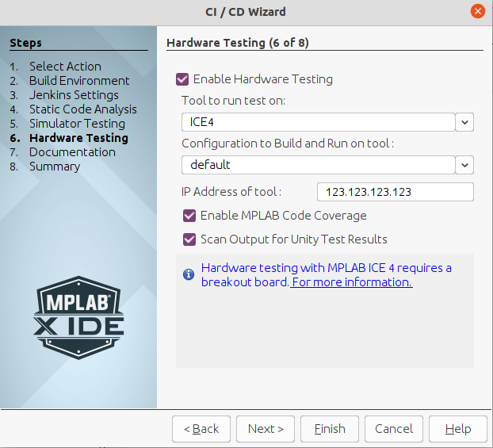Click the Jenkins Settings step

coord(74,95)
